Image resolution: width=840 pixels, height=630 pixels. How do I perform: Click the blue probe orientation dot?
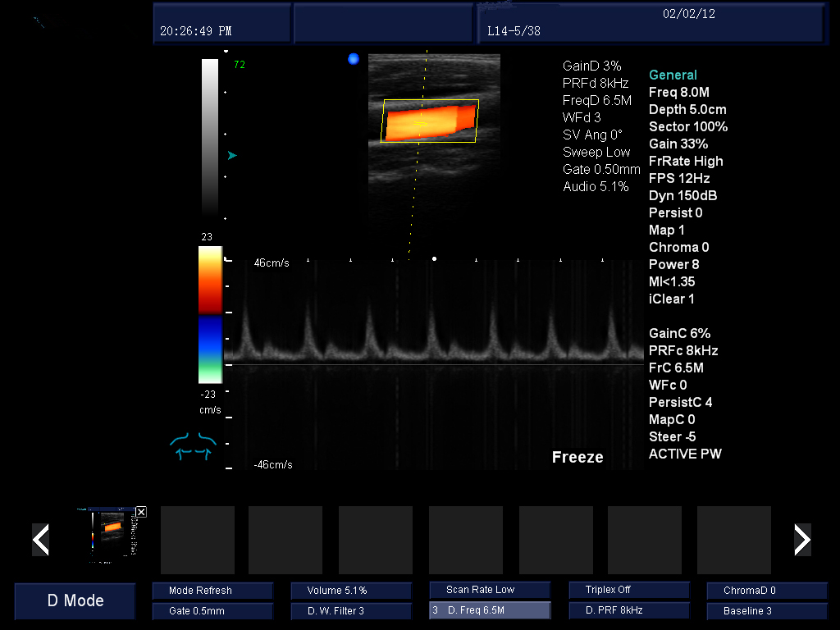[x=354, y=59]
